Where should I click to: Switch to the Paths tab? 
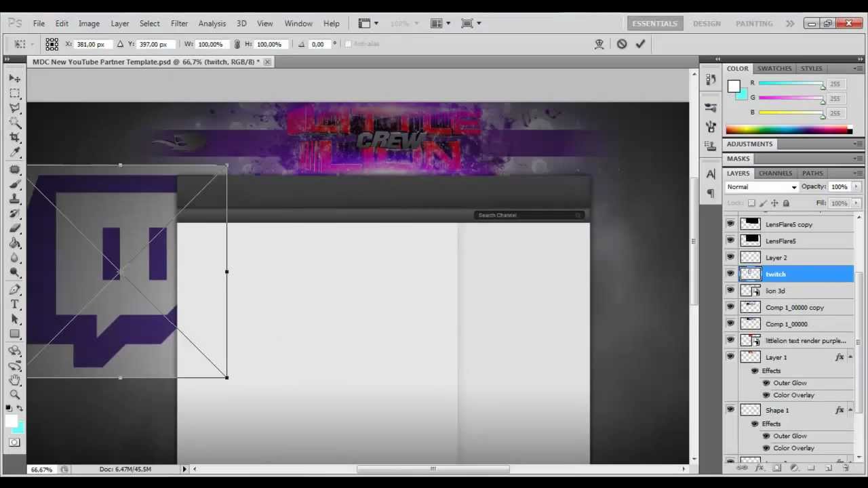812,174
